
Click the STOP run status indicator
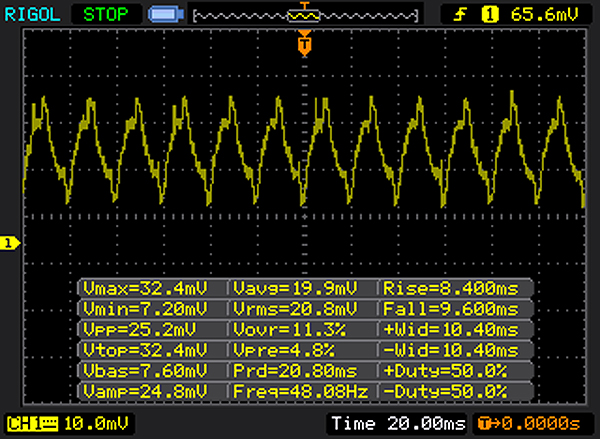click(106, 15)
